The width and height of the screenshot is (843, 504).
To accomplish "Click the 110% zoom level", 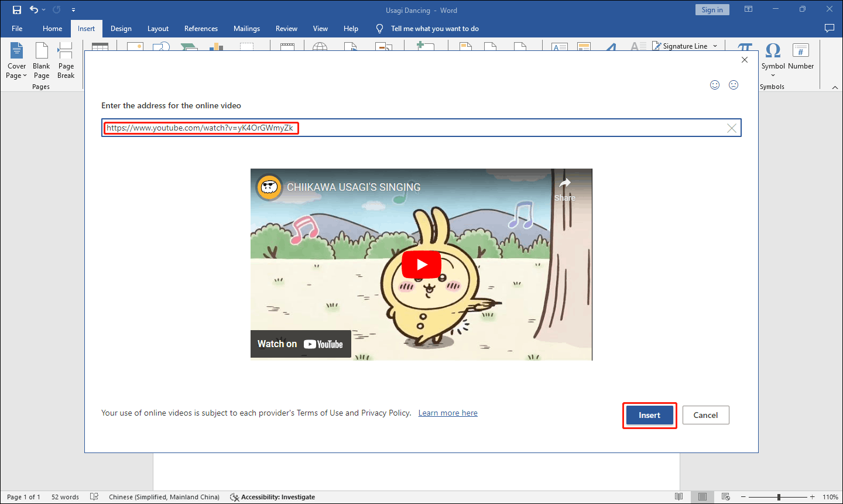I will tap(830, 497).
